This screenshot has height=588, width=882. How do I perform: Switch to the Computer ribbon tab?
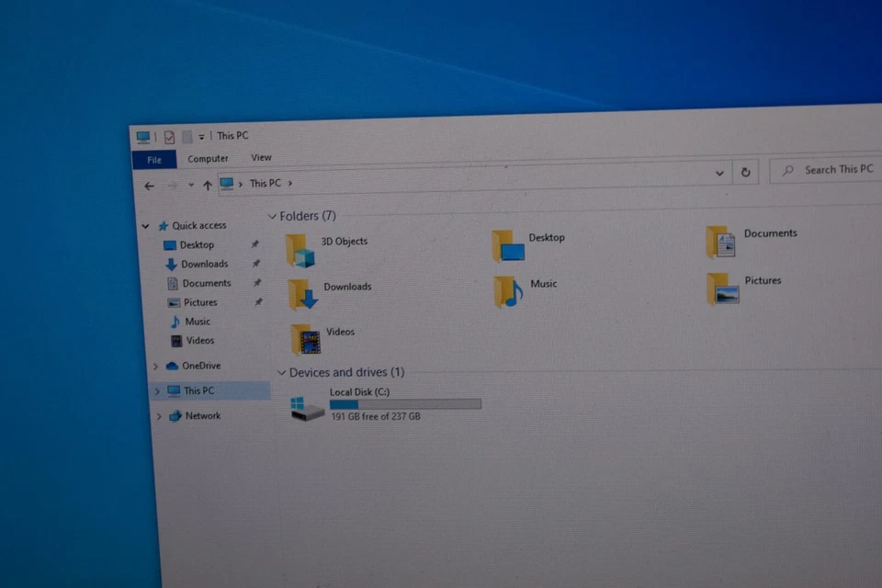pyautogui.click(x=208, y=158)
